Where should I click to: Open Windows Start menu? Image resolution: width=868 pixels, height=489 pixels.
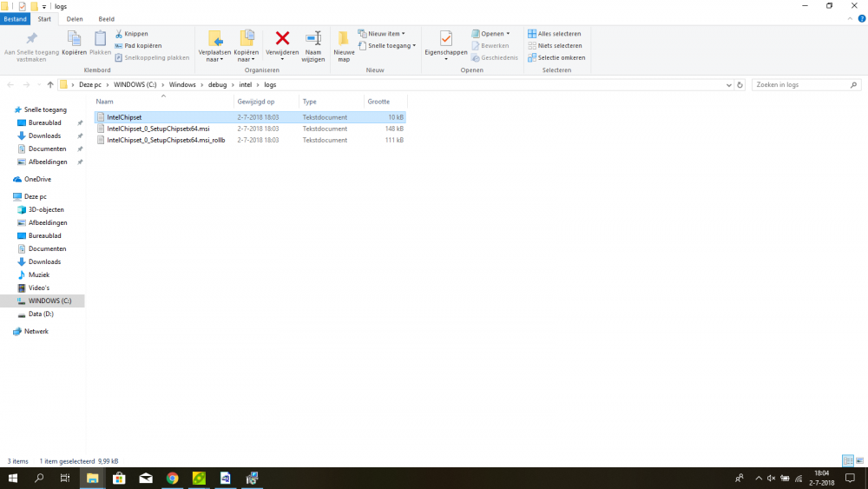(13, 478)
